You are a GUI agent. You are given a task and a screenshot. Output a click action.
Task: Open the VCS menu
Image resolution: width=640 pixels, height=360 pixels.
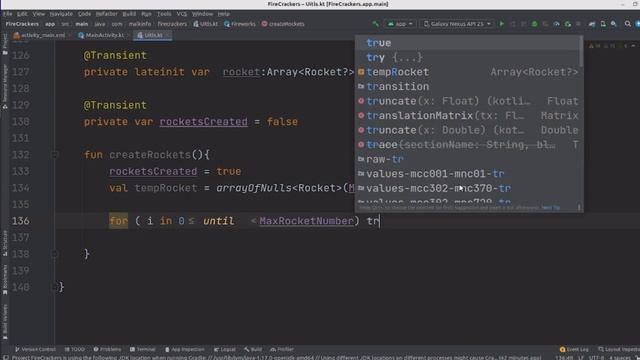(182, 14)
